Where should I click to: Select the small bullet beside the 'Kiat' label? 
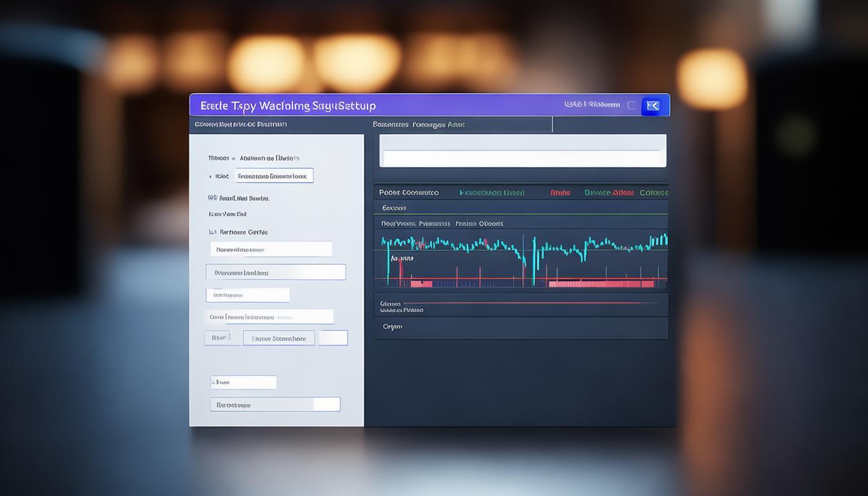coord(211,176)
